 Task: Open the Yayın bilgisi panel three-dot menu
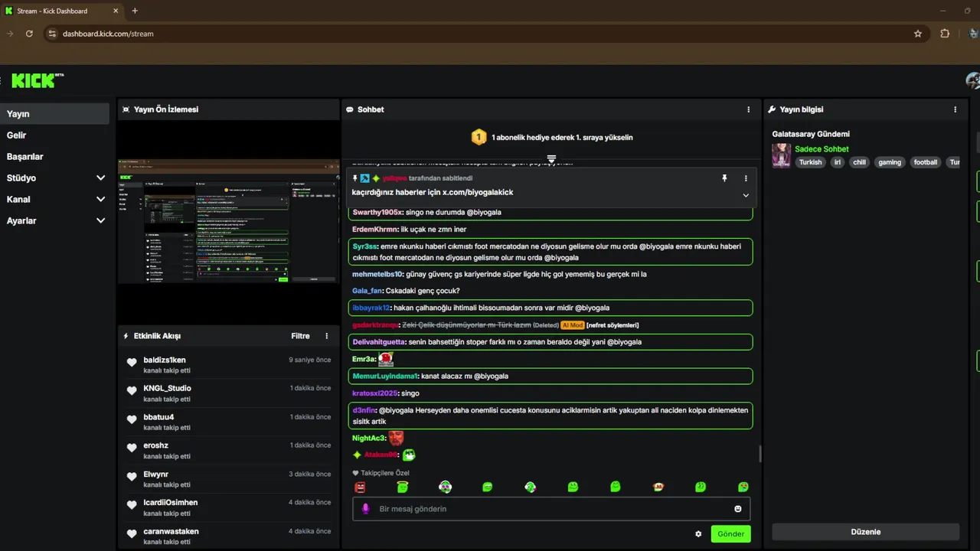(955, 109)
